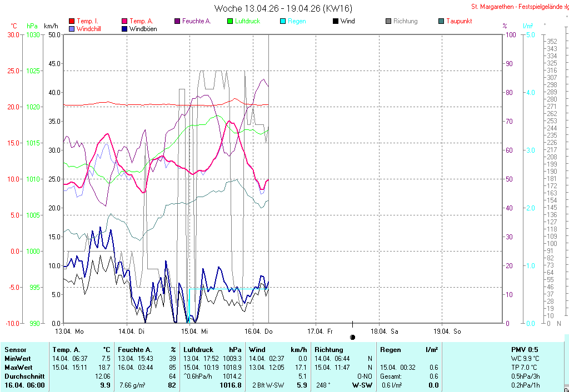Click the dark blue Windböen legend swatch

coord(124,28)
